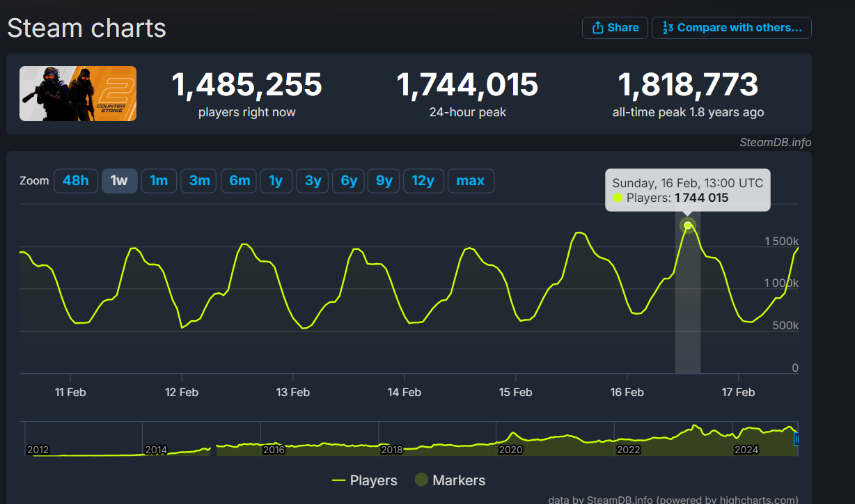The image size is (855, 504).
Task: Click the Share button
Action: click(615, 28)
